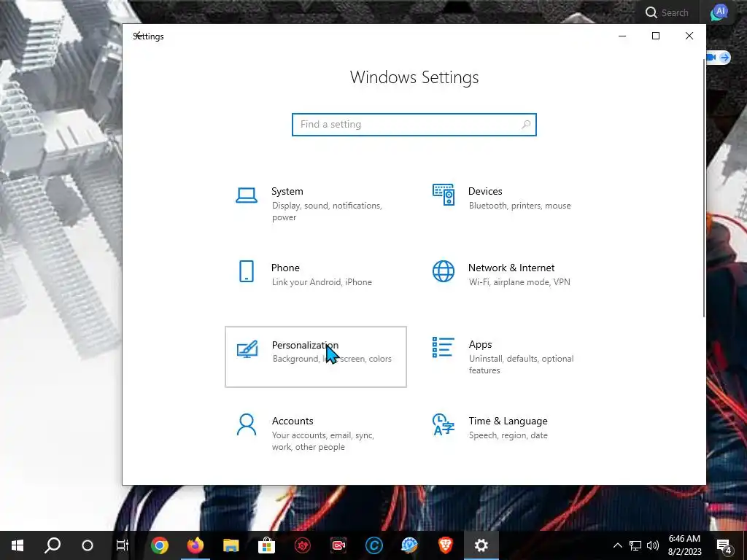Open the Windows Start menu
Image resolution: width=747 pixels, height=560 pixels.
click(18, 545)
